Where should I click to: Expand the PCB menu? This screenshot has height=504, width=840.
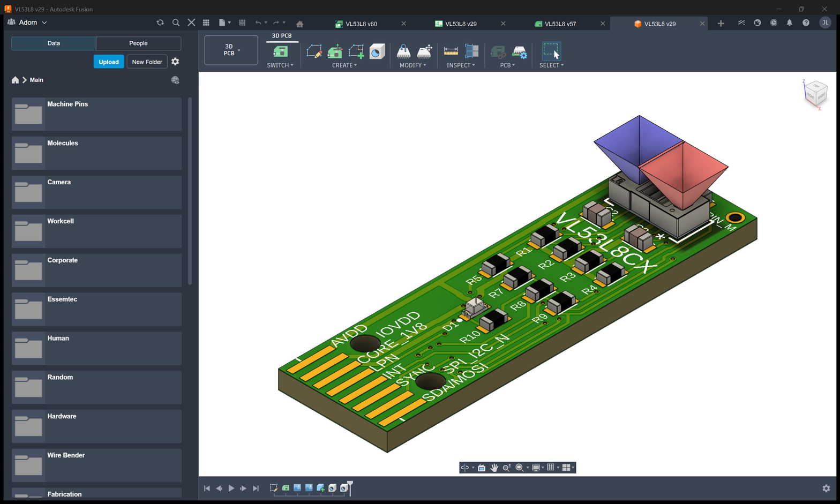[507, 65]
